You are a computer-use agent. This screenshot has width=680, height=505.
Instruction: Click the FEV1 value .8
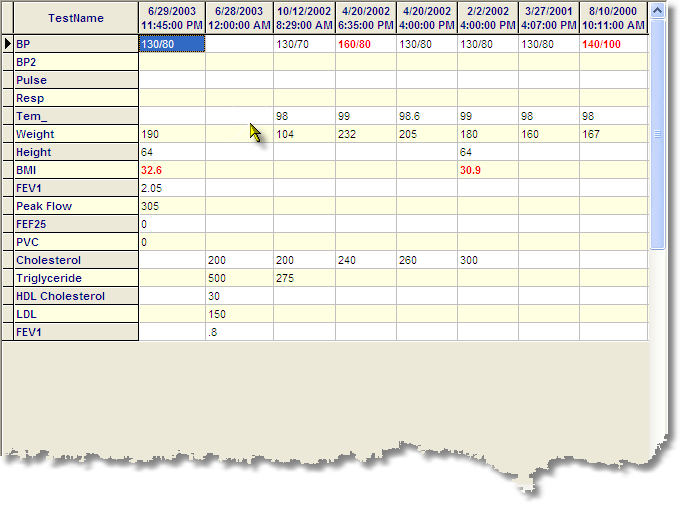(x=212, y=332)
